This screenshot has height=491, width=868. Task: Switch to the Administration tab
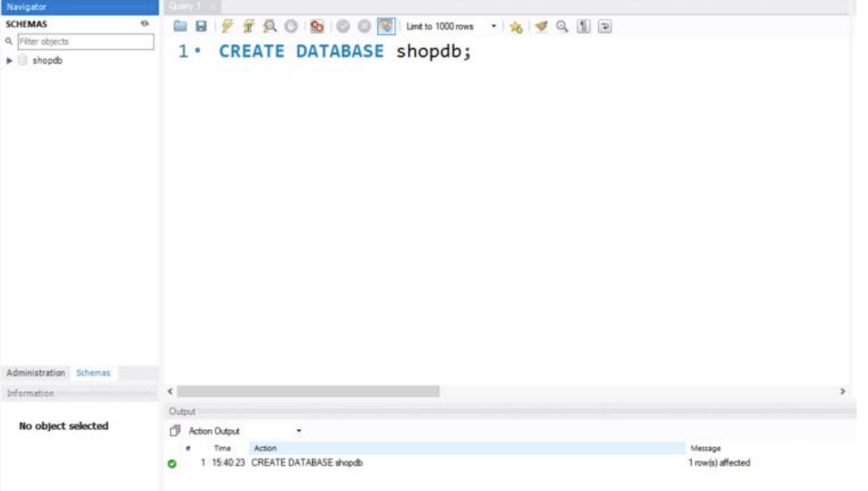[36, 372]
